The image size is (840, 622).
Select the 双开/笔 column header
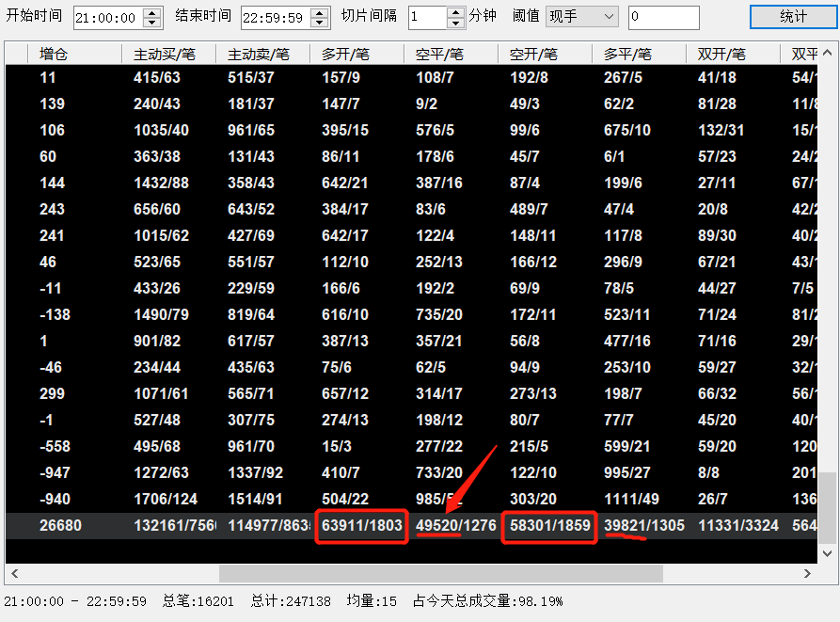[733, 55]
